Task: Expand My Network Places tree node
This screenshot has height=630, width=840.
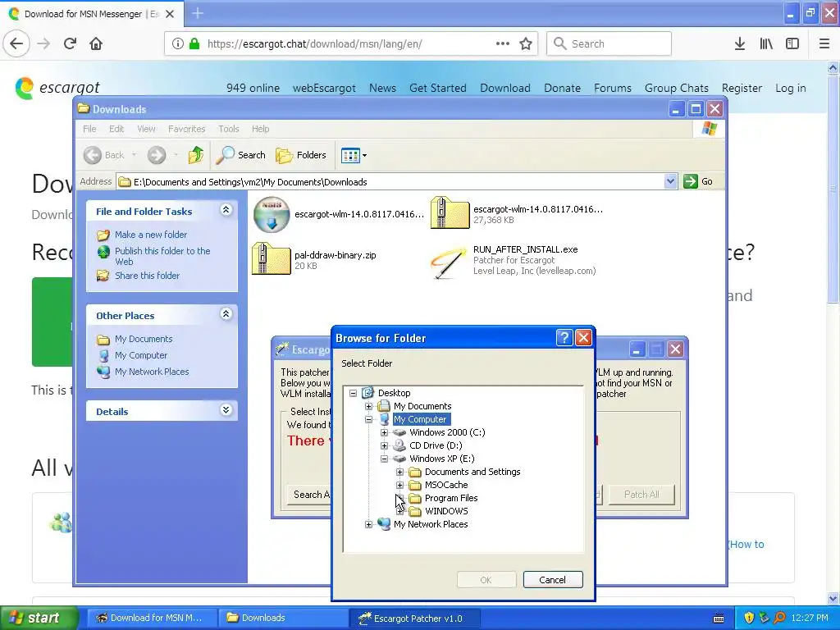Action: [x=368, y=524]
